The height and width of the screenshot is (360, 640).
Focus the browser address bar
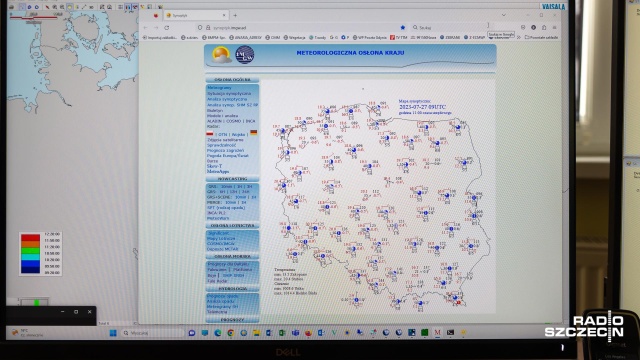tap(301, 27)
